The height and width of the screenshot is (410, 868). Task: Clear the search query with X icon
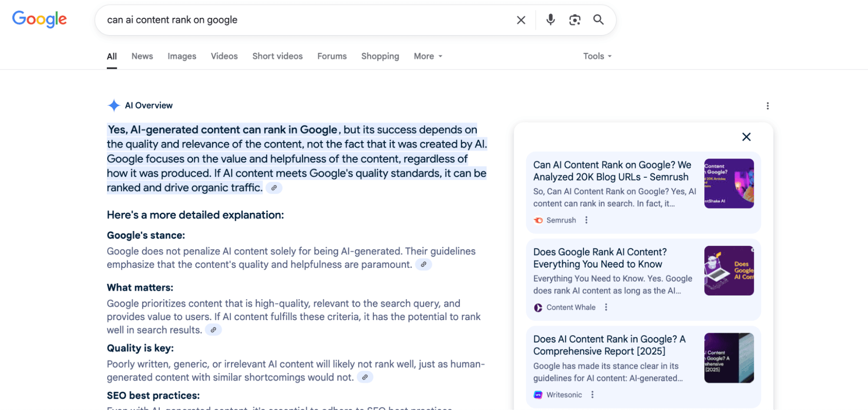pos(521,20)
